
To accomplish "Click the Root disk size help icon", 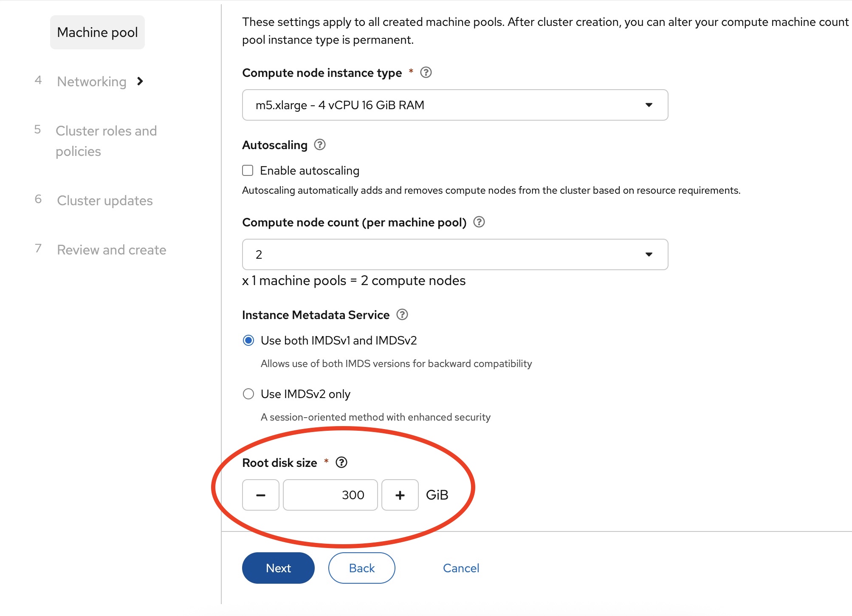I will point(341,462).
